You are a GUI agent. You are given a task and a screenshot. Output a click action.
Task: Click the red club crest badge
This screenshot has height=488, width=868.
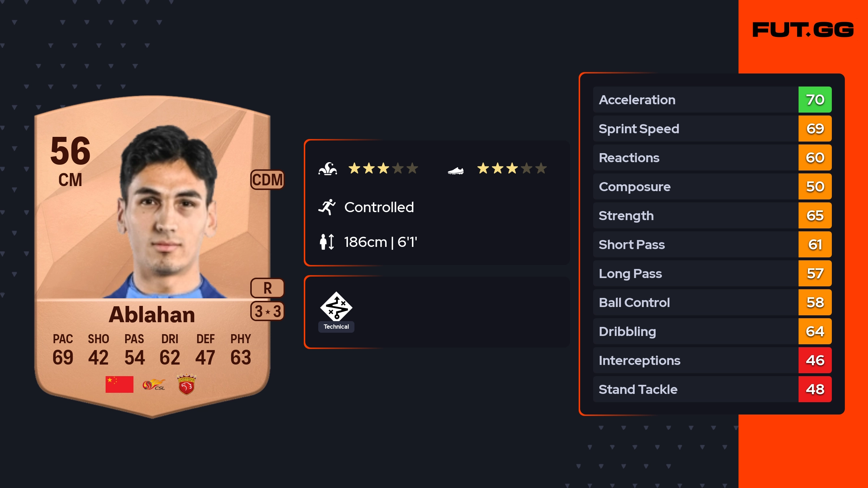[187, 384]
